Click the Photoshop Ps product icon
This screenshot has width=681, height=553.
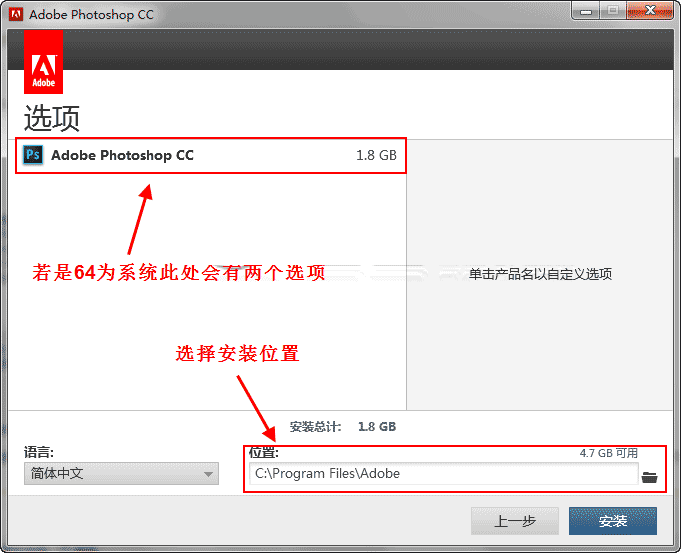coord(33,155)
